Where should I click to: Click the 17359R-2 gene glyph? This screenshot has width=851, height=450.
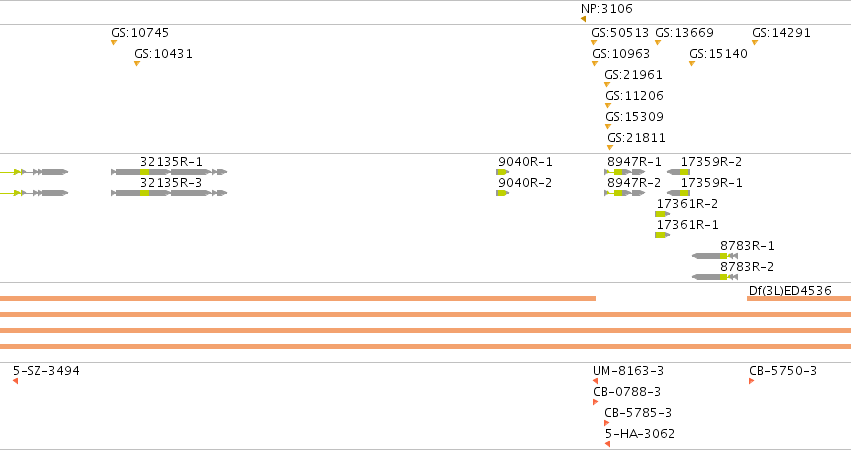click(x=678, y=172)
